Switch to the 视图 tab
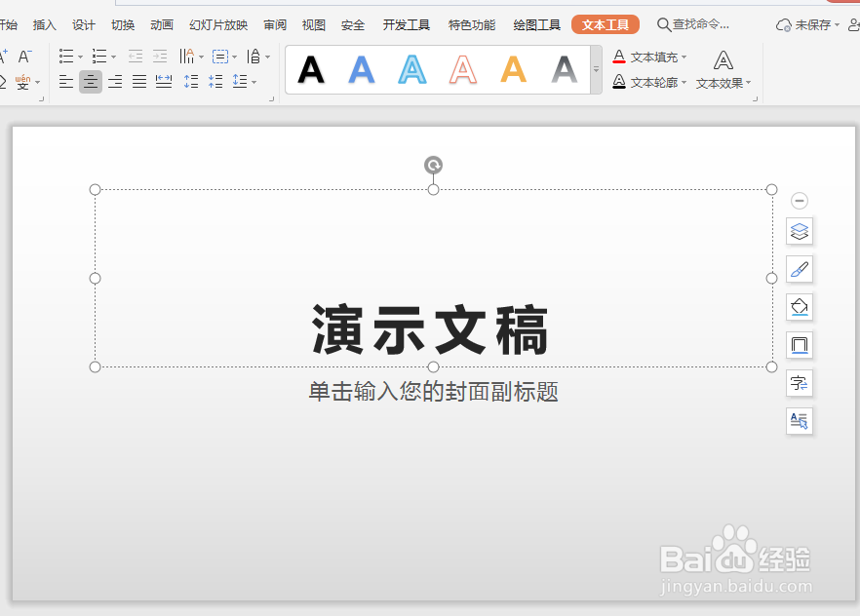The height and width of the screenshot is (616, 860). [314, 25]
